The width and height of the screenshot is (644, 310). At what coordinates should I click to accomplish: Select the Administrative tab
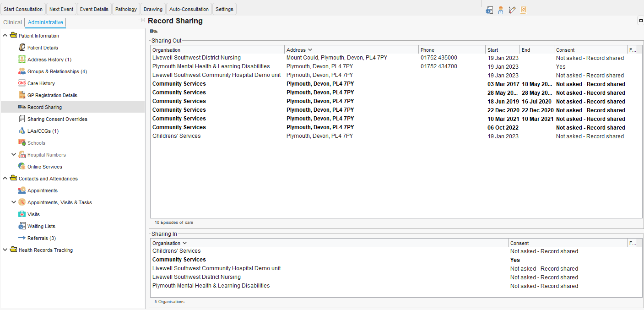click(45, 22)
